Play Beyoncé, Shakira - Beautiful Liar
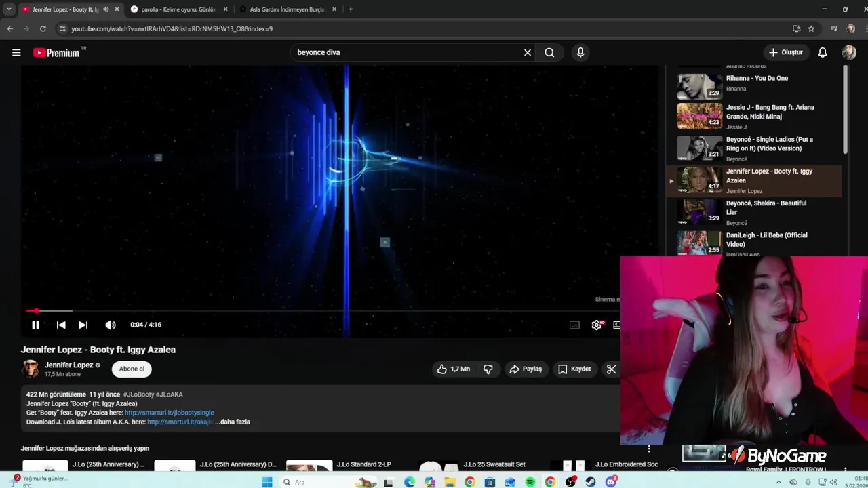This screenshot has width=868, height=488. 753,212
